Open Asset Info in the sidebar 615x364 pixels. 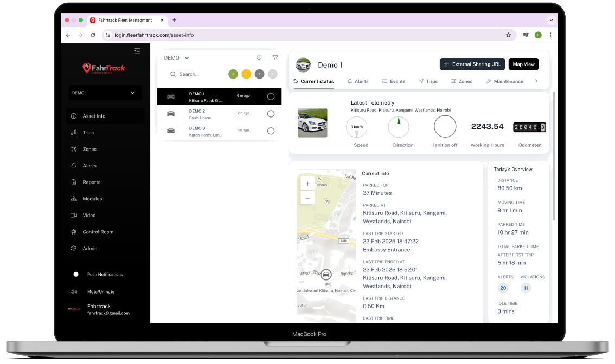(x=105, y=116)
